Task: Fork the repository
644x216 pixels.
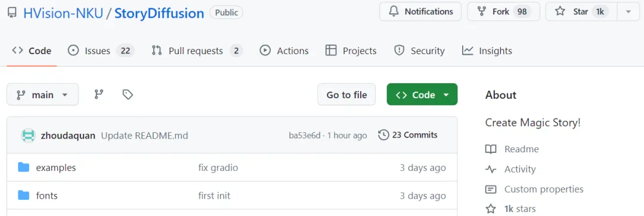Action: pyautogui.click(x=503, y=11)
